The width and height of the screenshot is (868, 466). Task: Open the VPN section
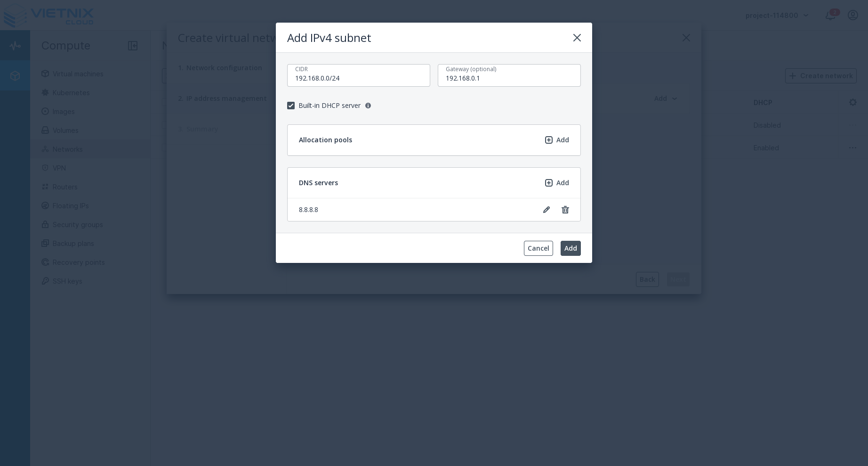click(59, 168)
